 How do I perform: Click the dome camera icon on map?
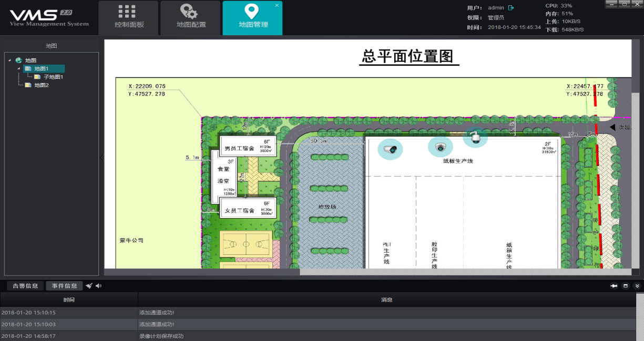tap(440, 147)
